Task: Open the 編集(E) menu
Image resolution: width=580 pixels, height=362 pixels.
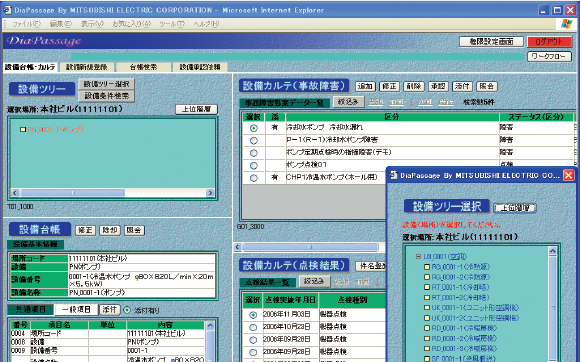Action: pyautogui.click(x=61, y=24)
